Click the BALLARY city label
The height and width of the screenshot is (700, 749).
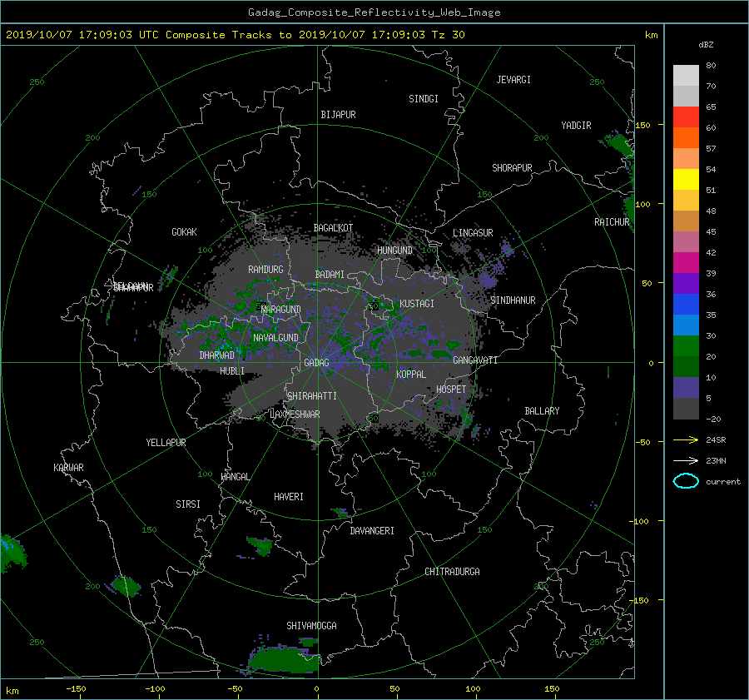[542, 411]
